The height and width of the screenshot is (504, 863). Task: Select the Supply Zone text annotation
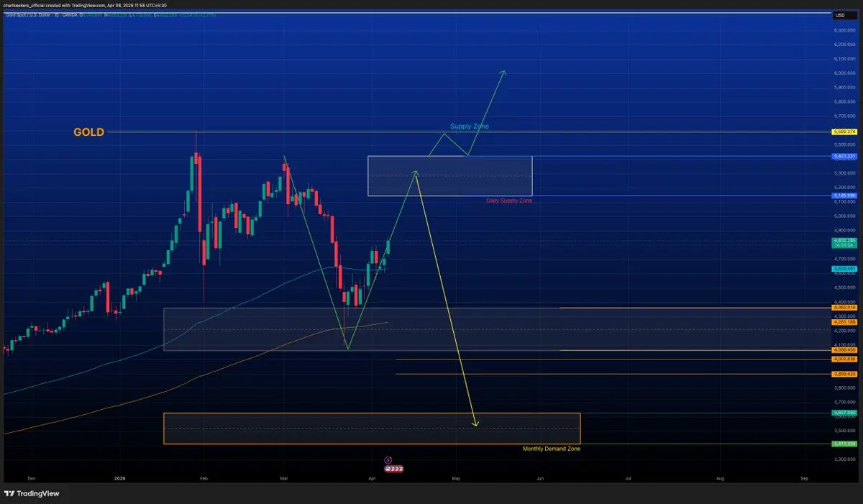tap(470, 127)
